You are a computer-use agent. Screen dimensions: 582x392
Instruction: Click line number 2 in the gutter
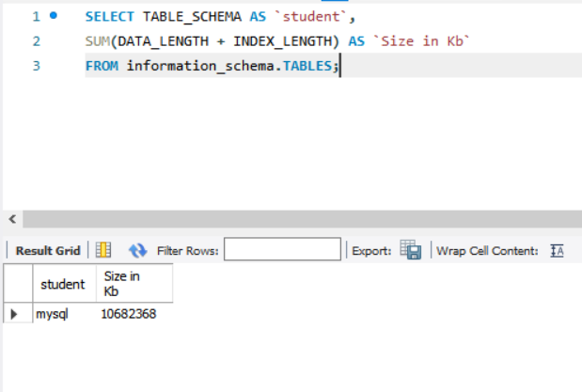pos(37,41)
